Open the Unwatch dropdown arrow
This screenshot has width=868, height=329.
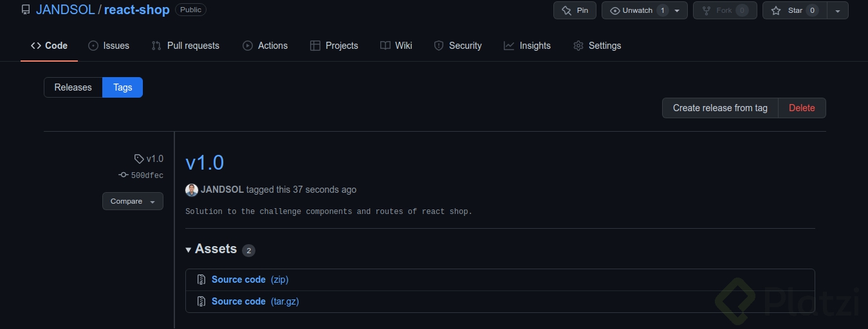[677, 10]
